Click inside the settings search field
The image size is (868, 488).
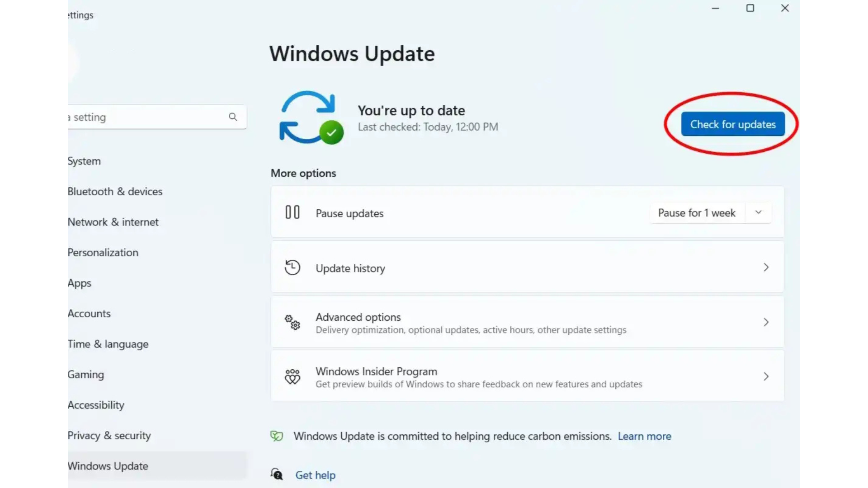coord(136,117)
